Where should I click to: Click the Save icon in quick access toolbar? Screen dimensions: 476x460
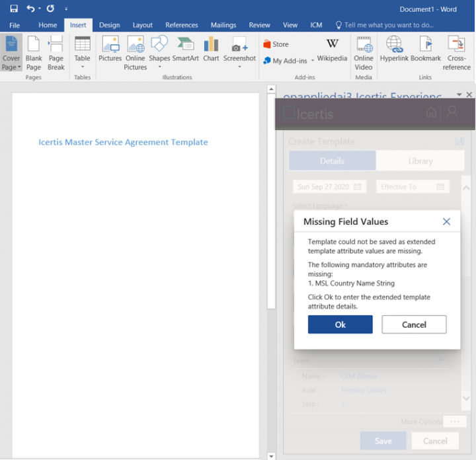[14, 9]
